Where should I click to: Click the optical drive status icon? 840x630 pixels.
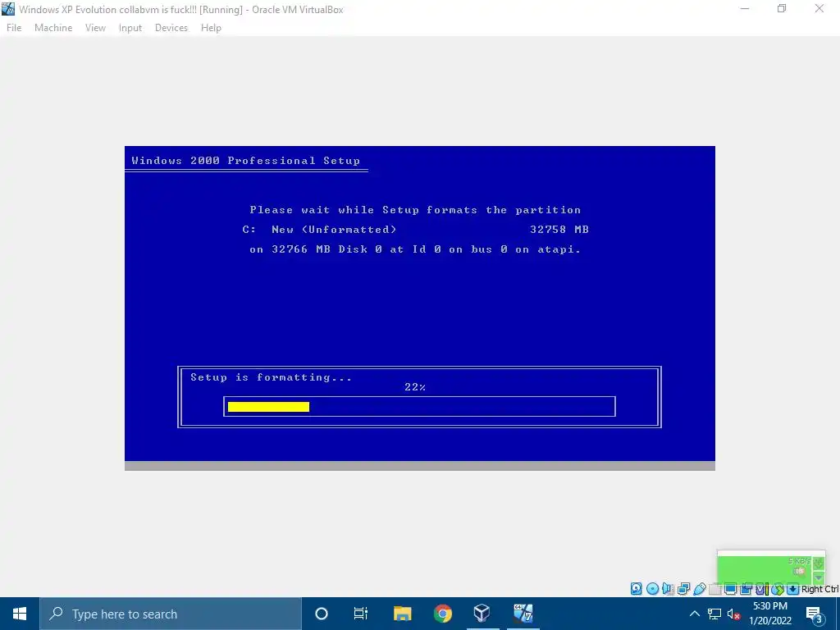[x=652, y=589]
